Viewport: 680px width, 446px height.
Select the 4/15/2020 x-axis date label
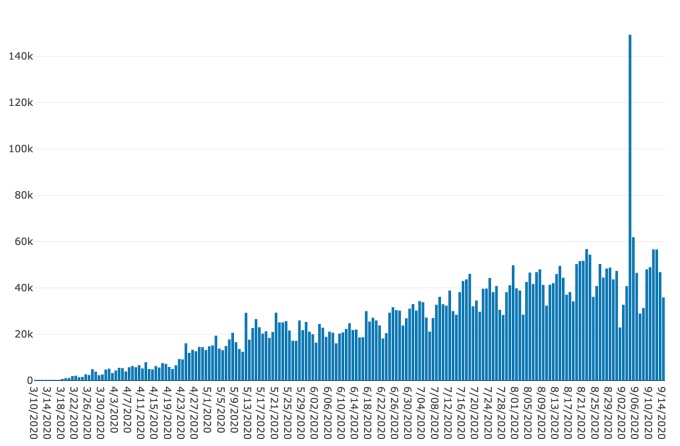(154, 413)
